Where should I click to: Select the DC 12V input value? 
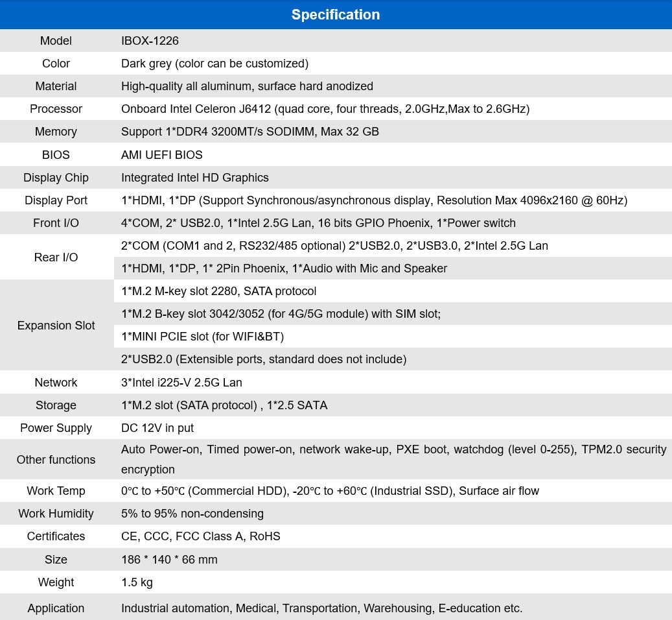157,428
